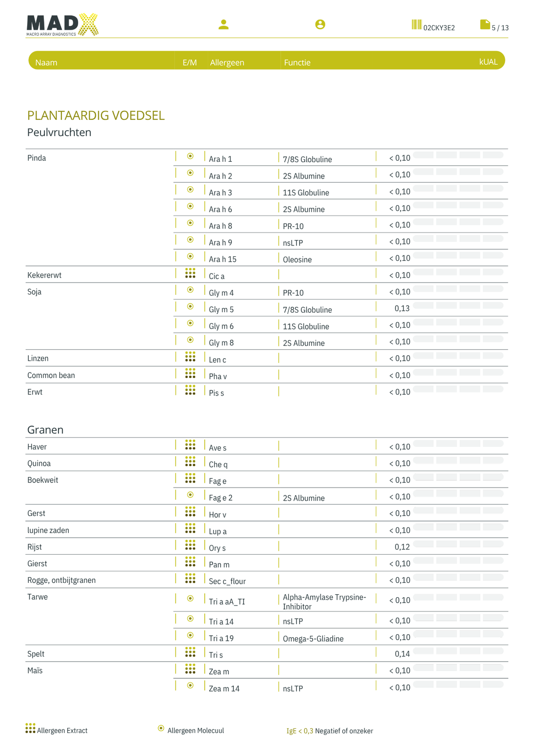Click the MADx logo

click(62, 25)
